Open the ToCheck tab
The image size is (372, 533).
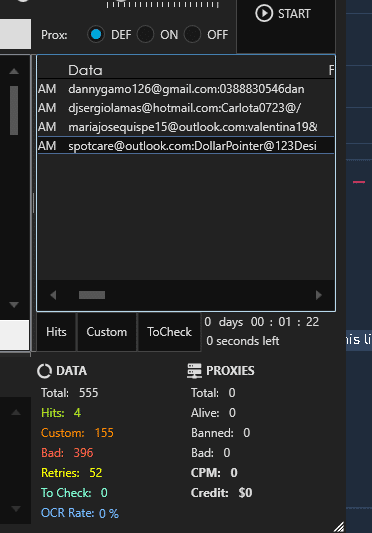point(169,332)
